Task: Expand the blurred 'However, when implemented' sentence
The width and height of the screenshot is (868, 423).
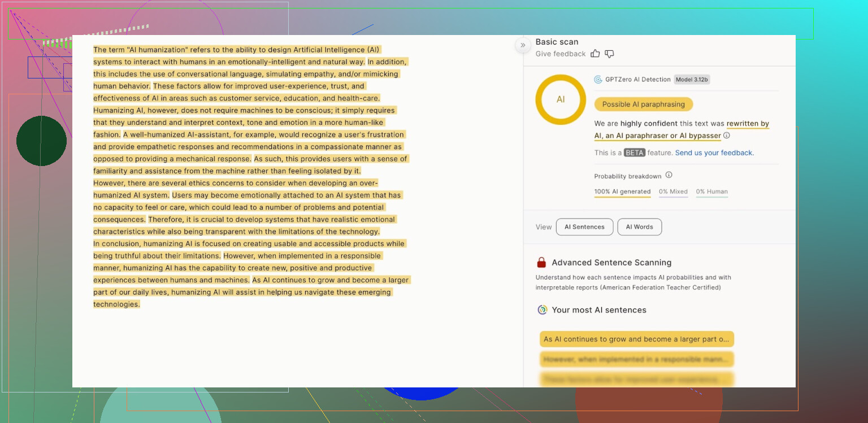Action: pos(636,359)
